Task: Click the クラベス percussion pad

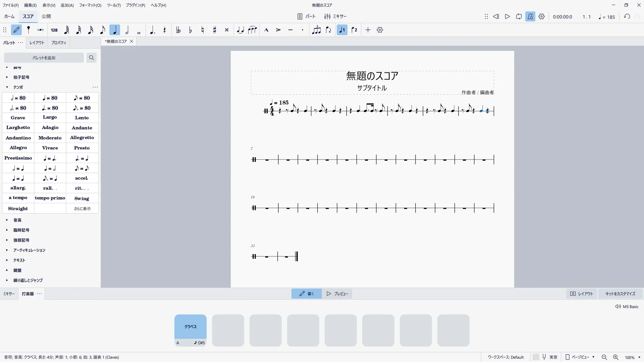Action: [191, 326]
